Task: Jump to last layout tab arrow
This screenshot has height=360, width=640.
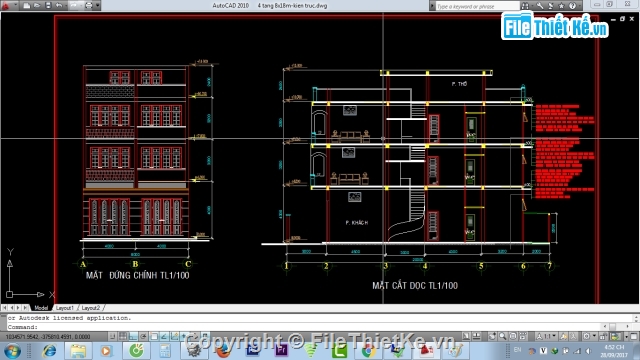Action: click(x=25, y=308)
